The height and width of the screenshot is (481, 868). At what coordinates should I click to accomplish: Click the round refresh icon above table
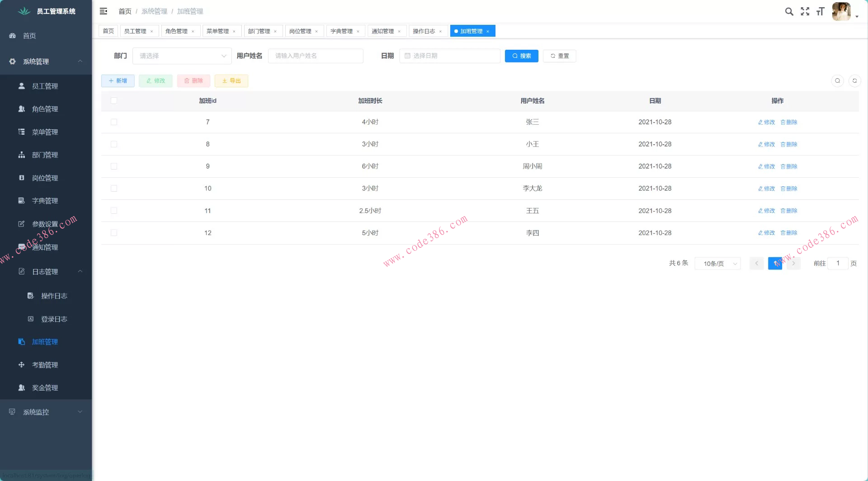(x=854, y=81)
